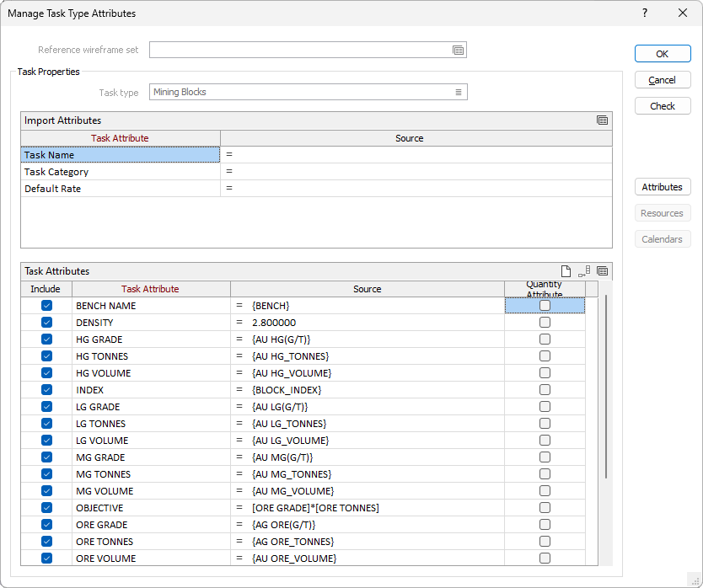Click the Reference wireframe set field
Image resolution: width=703 pixels, height=588 pixels.
(308, 51)
